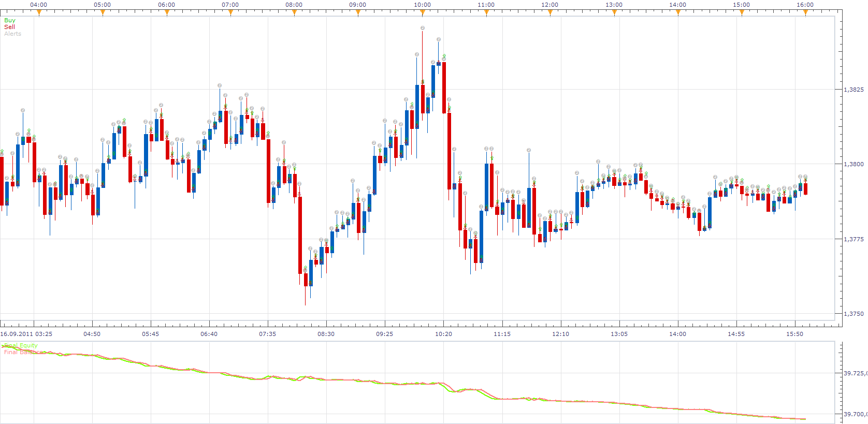Toggle the green Buy legend entry

[x=10, y=20]
